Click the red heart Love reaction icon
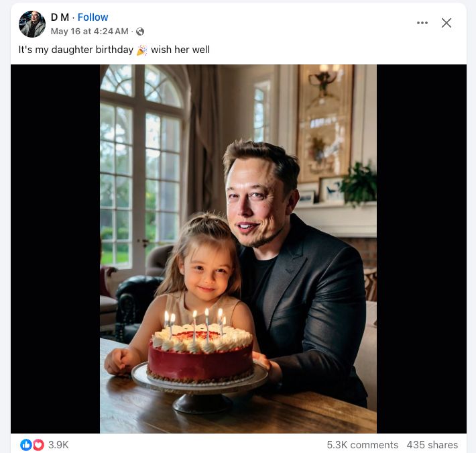Image resolution: width=476 pixels, height=453 pixels. pyautogui.click(x=38, y=444)
